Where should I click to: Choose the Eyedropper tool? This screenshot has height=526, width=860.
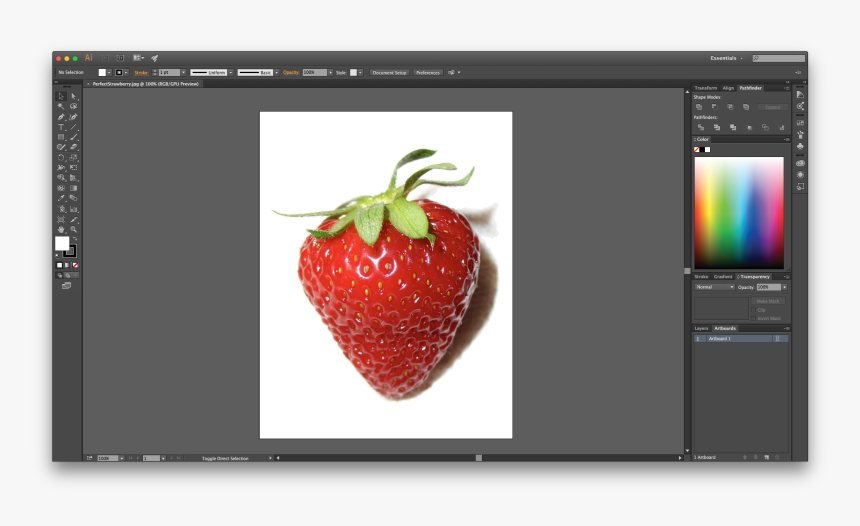(61, 198)
